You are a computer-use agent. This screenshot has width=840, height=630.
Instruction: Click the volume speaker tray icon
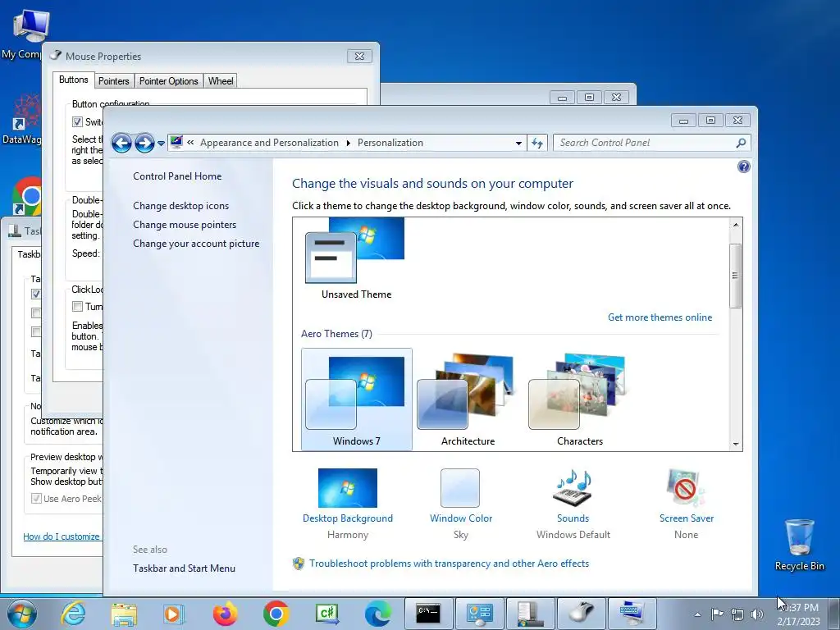tap(757, 614)
